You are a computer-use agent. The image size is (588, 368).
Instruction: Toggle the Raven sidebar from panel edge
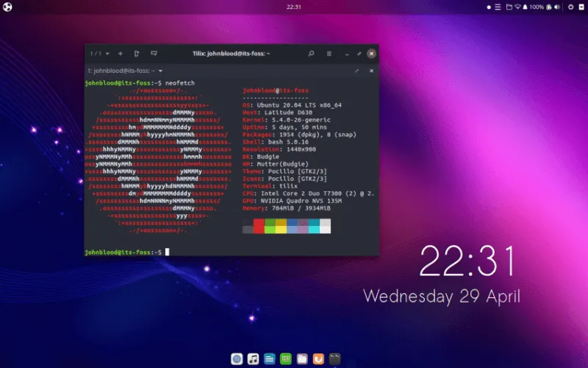[x=581, y=7]
